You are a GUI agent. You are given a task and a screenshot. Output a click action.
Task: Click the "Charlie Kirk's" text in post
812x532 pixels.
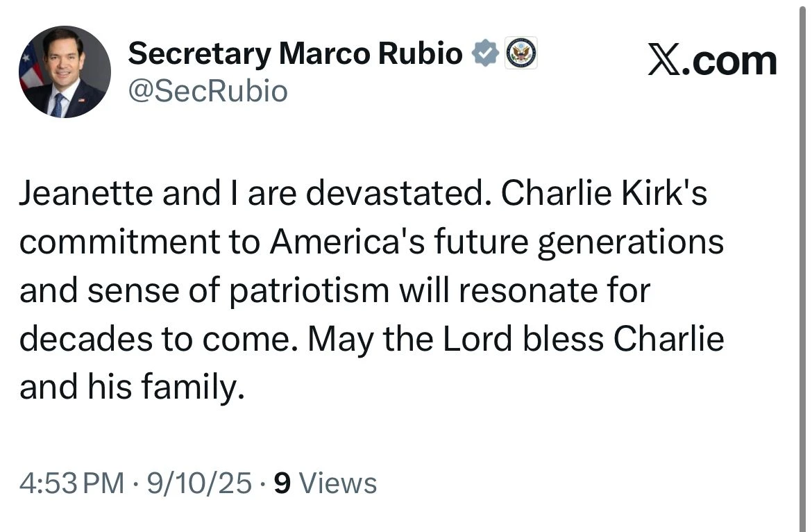[x=603, y=194]
